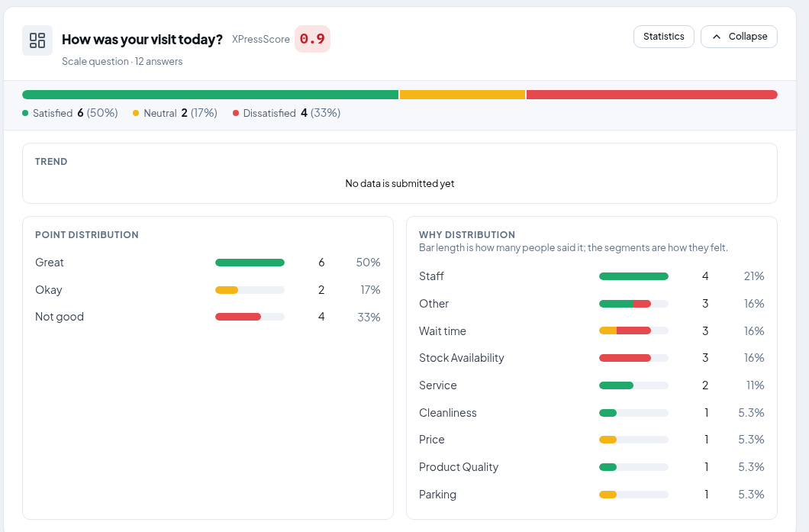
Task: Select the Parking reason label
Action: pos(437,495)
